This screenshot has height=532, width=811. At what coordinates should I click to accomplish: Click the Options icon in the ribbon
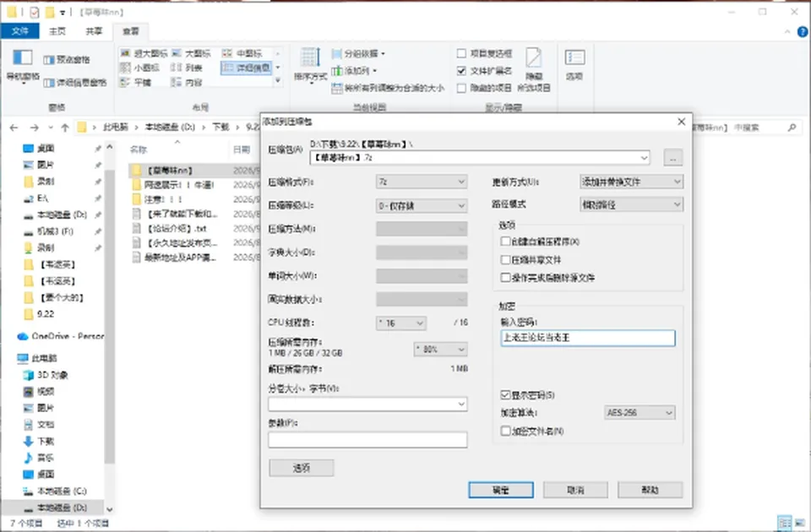[x=574, y=57]
